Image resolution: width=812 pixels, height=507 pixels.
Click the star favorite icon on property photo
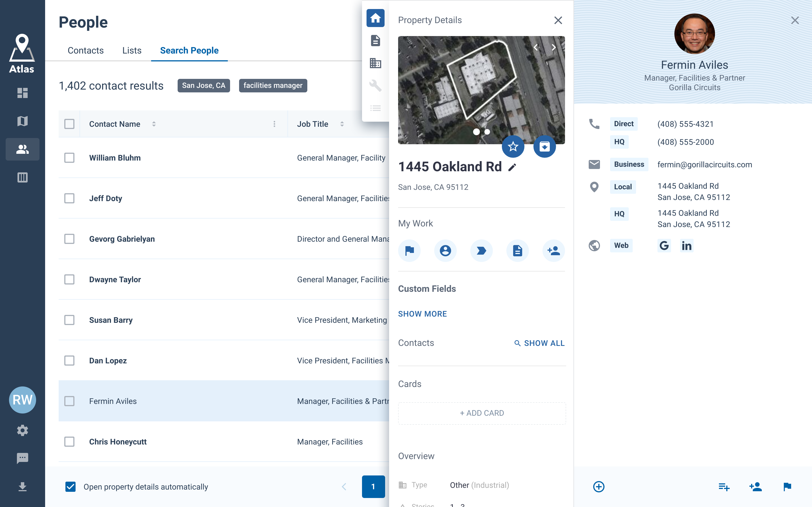(513, 146)
